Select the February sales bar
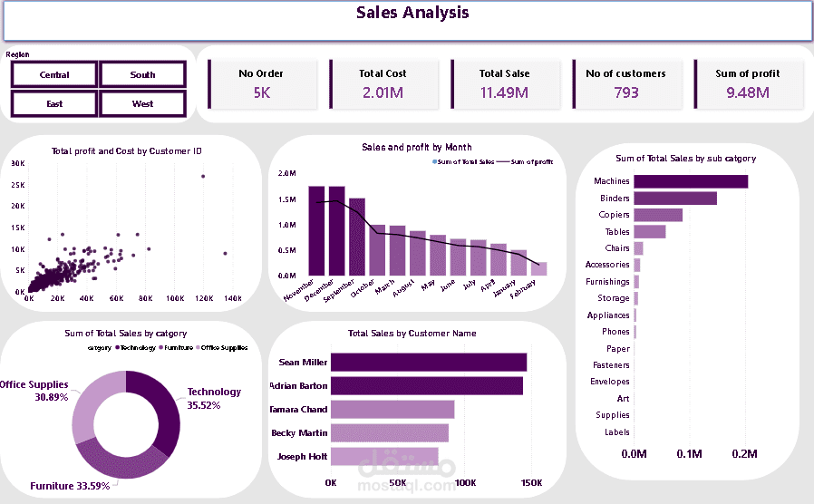This screenshot has width=814, height=504. (538, 268)
